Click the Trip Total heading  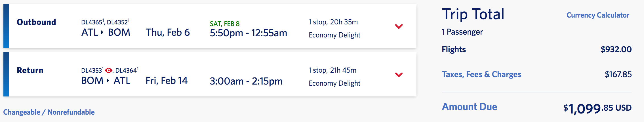point(473,14)
